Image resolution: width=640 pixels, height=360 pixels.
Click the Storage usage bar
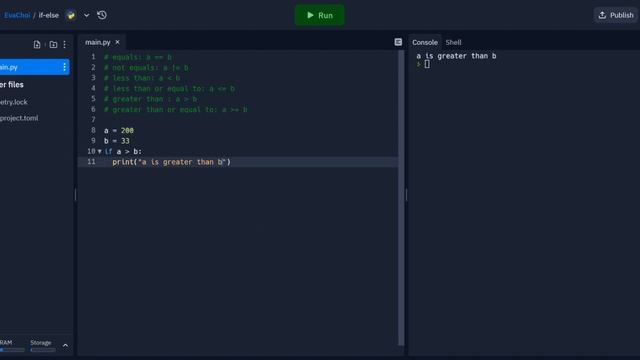[x=43, y=350]
